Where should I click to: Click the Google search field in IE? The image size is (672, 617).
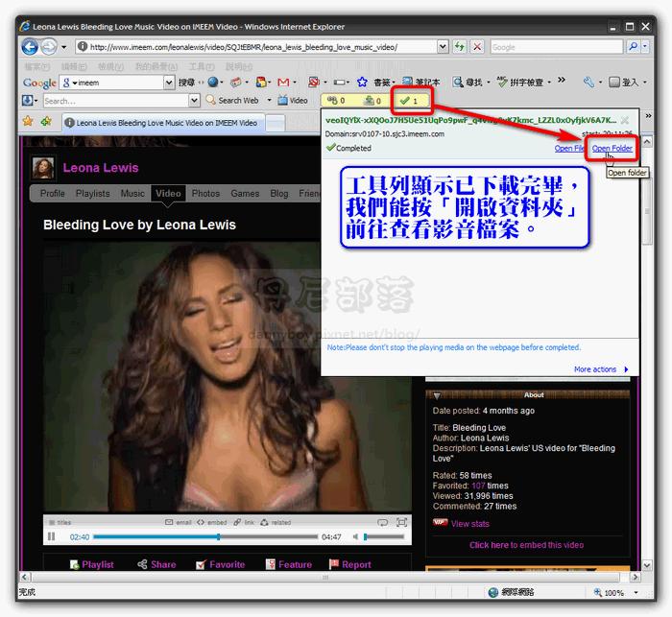tap(556, 47)
